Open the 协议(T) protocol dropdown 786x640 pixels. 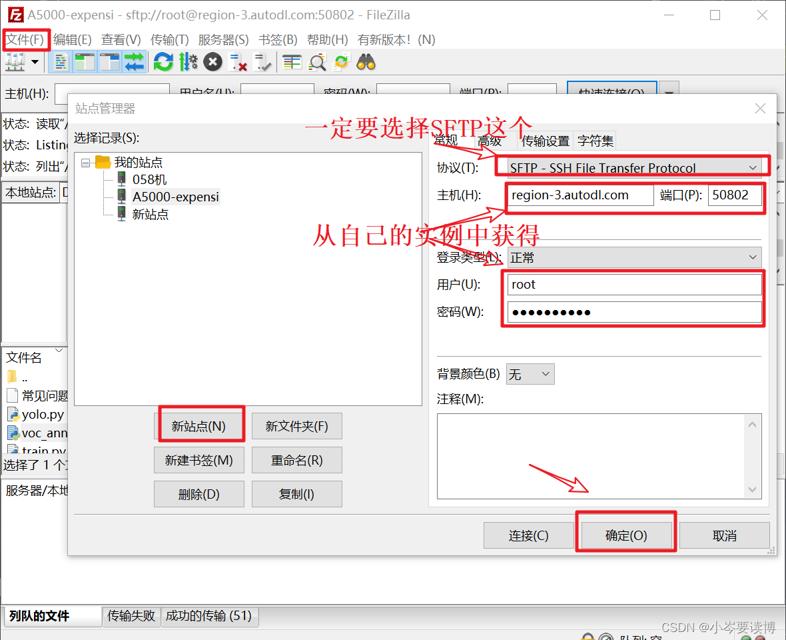coord(634,168)
